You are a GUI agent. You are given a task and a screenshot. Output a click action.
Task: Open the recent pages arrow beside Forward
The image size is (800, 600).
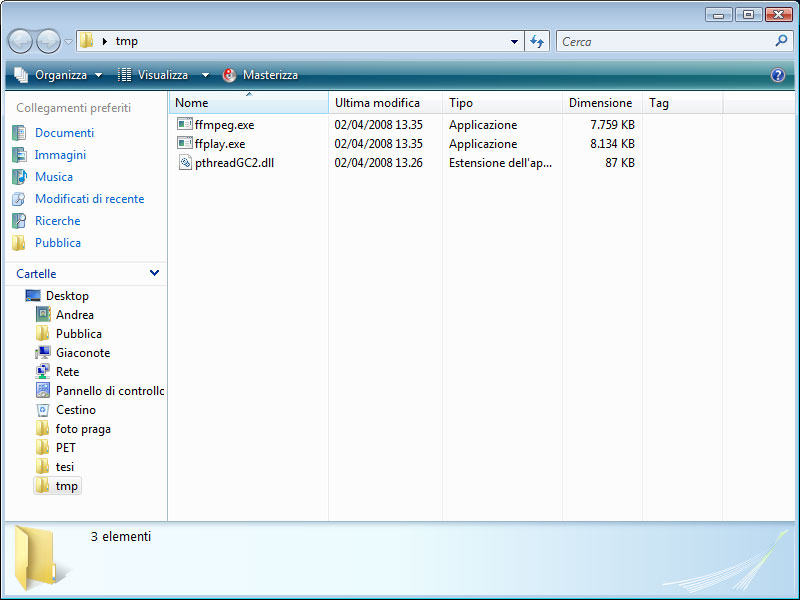pyautogui.click(x=68, y=42)
